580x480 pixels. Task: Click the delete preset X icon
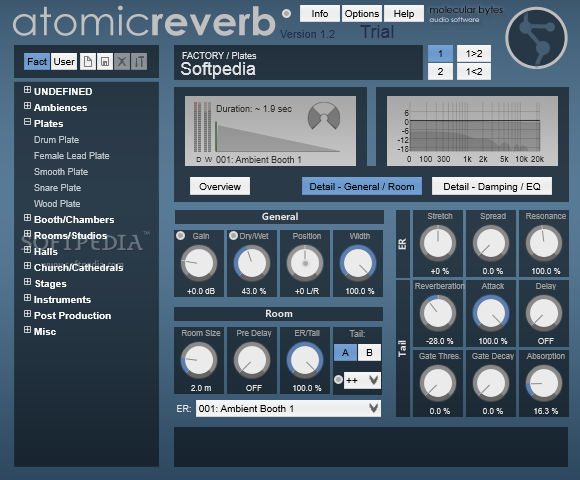[122, 61]
